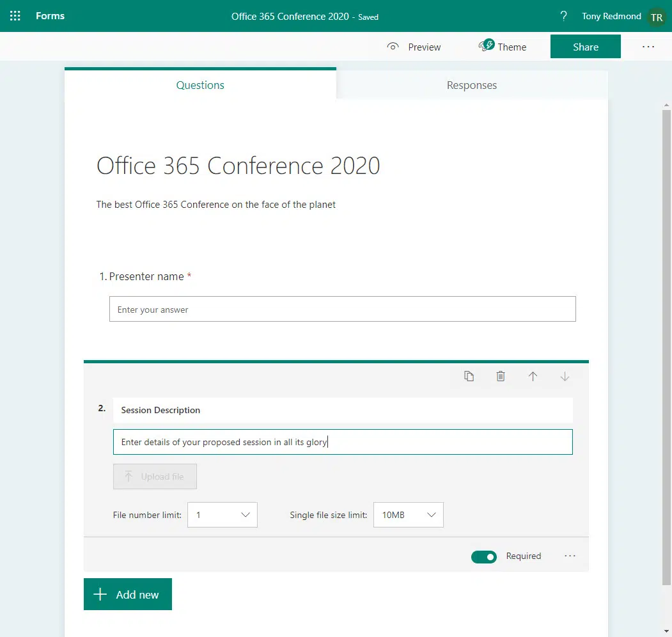
Task: Move question 2 up
Action: (x=533, y=376)
